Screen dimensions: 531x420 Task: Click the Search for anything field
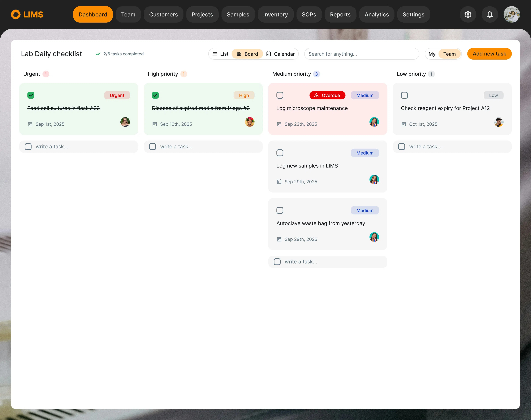pos(361,54)
